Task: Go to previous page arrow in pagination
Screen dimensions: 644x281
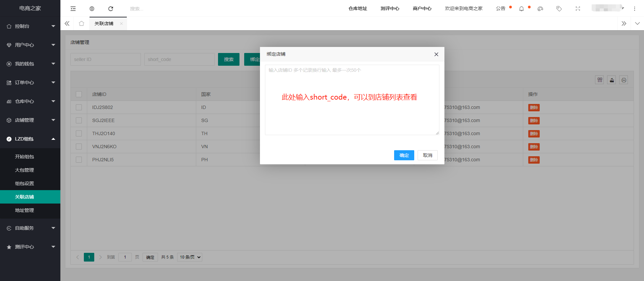Action: click(x=77, y=257)
